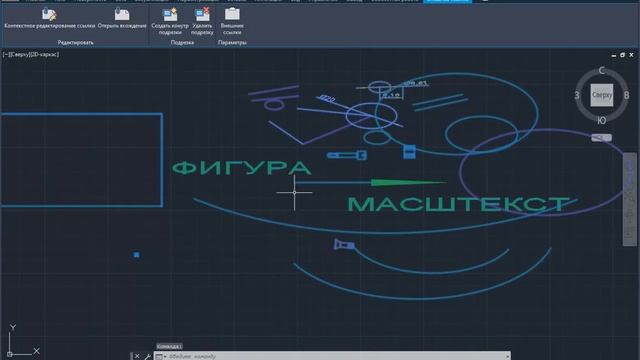Click the Открыть вхождение ribbon button

[122, 18]
